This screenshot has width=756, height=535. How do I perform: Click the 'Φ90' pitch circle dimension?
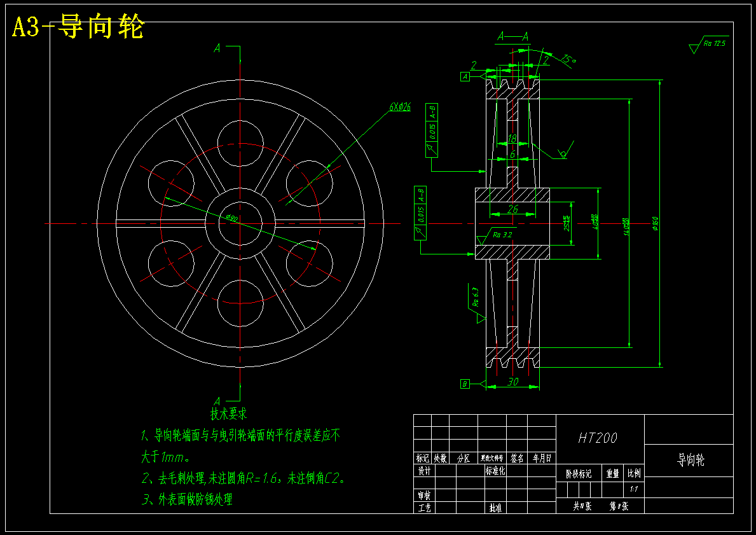coord(232,218)
